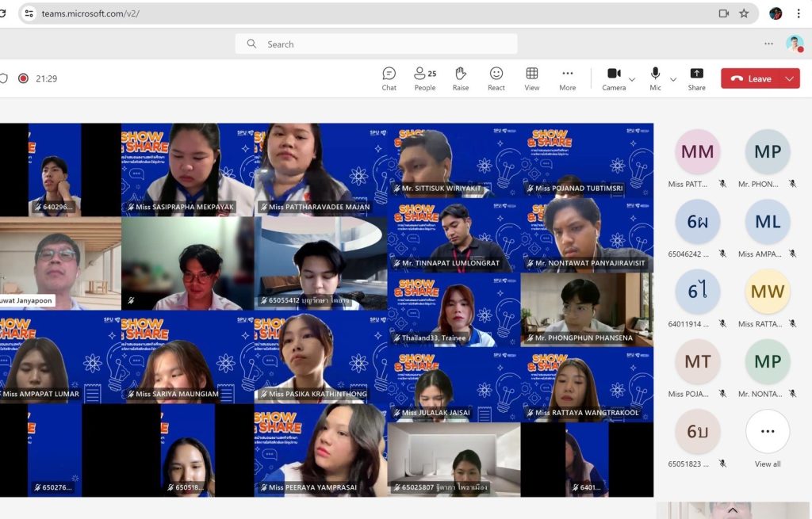
Task: Click the search magnifier icon
Action: [251, 44]
